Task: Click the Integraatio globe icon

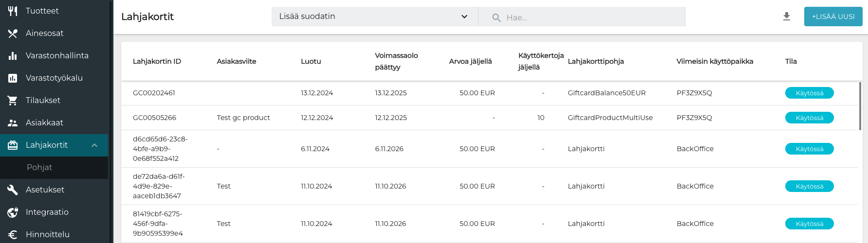Action: [13, 212]
